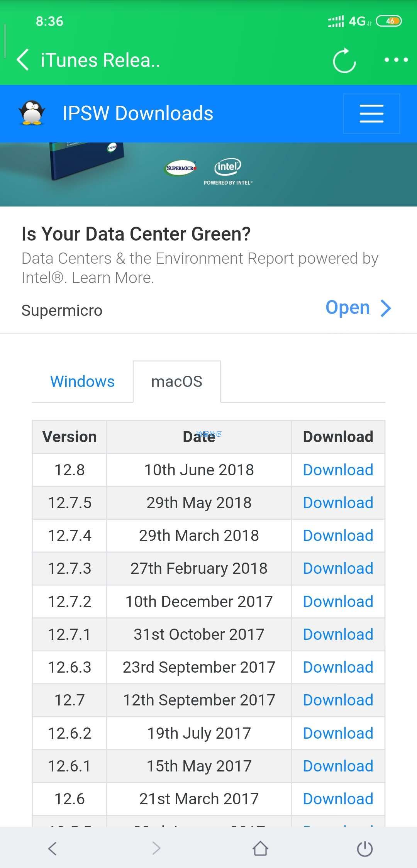Download iTunes version 12.6
The image size is (417, 868).
[x=338, y=799]
